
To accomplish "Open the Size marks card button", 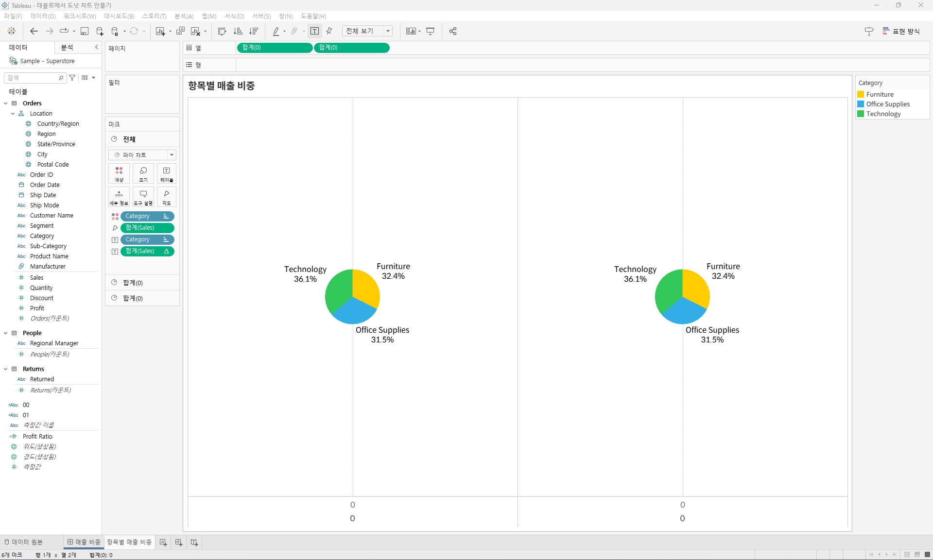I will coord(143,173).
